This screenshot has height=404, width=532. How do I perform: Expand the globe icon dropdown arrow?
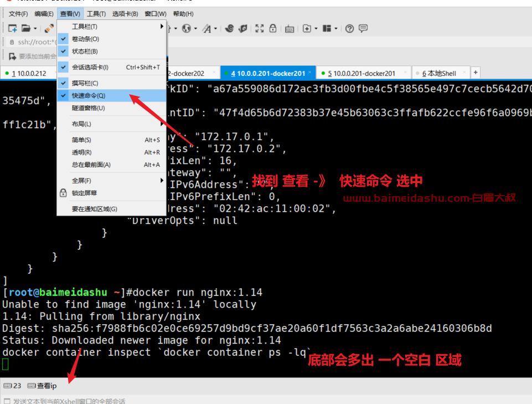coord(195,29)
